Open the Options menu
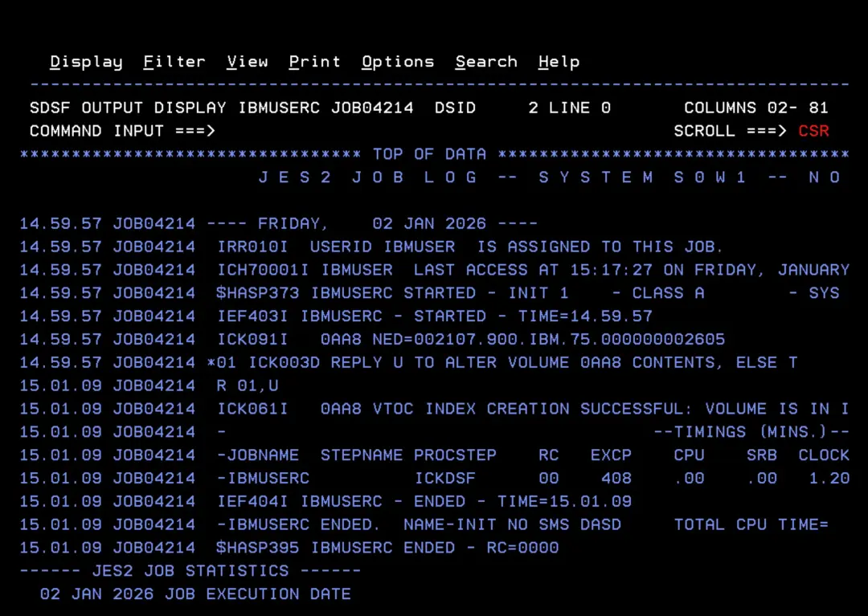The height and width of the screenshot is (616, 868). click(398, 62)
